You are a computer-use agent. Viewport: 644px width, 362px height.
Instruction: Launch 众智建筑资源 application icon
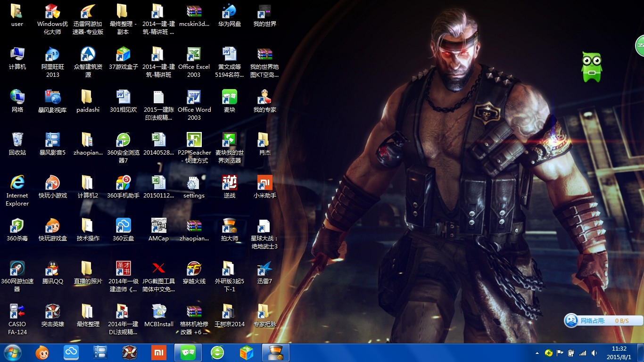pos(88,62)
